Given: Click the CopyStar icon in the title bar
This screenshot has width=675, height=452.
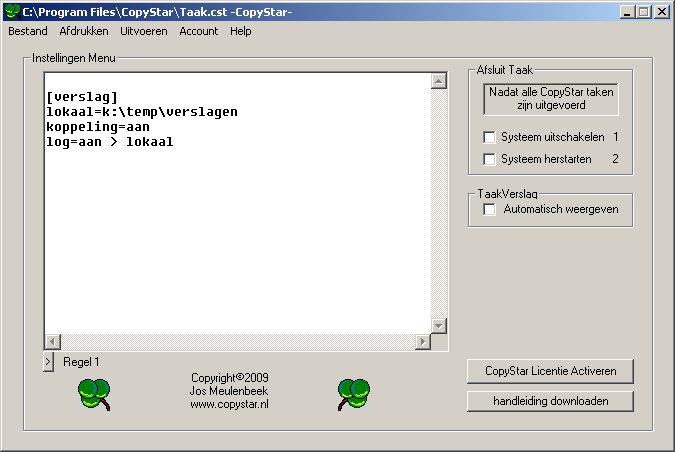Looking at the screenshot, I should click(x=12, y=12).
